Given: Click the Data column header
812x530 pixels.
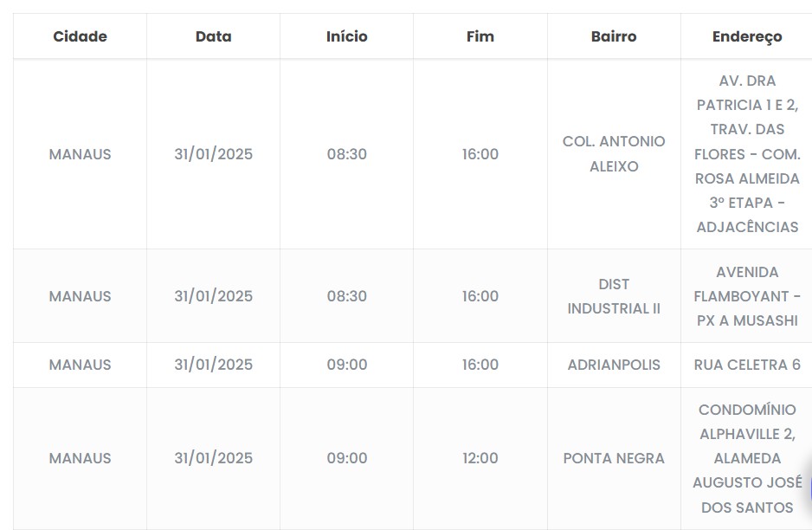Looking at the screenshot, I should coord(213,36).
